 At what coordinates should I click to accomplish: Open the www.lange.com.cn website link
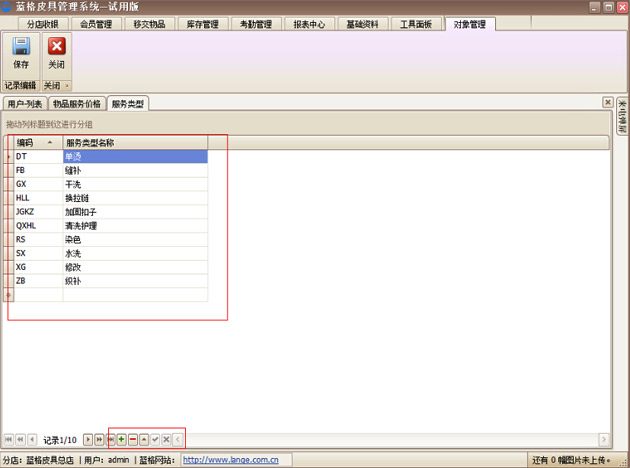(230, 461)
